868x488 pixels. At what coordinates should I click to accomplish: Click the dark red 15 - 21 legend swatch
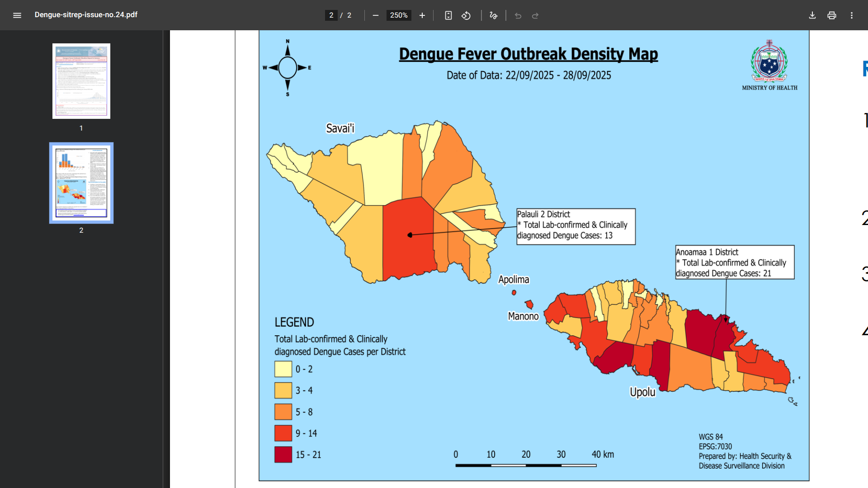click(x=283, y=455)
